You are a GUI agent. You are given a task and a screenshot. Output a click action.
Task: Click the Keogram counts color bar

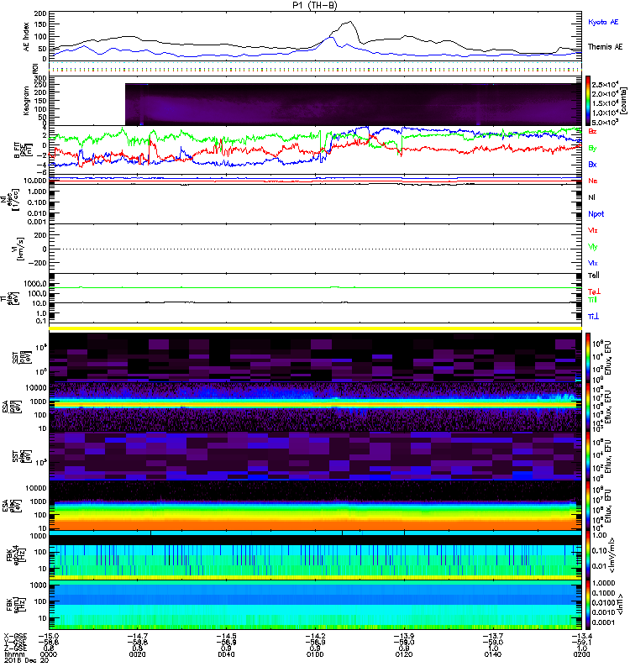point(588,101)
